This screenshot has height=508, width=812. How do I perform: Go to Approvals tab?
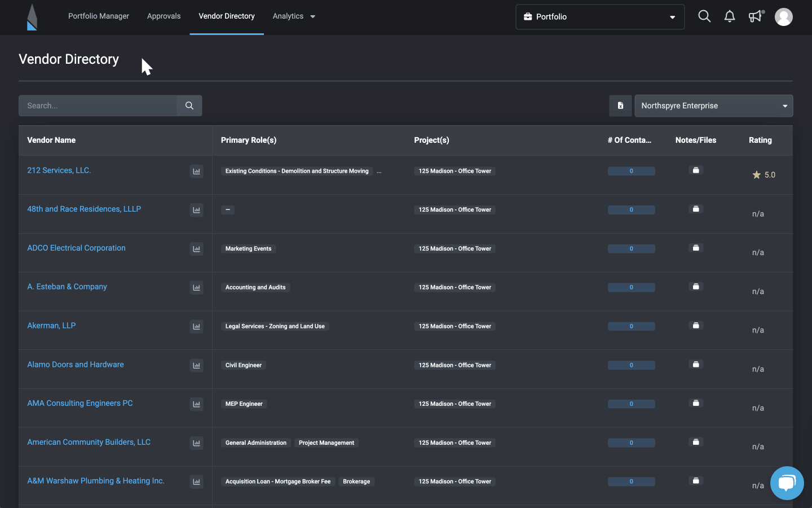click(164, 16)
